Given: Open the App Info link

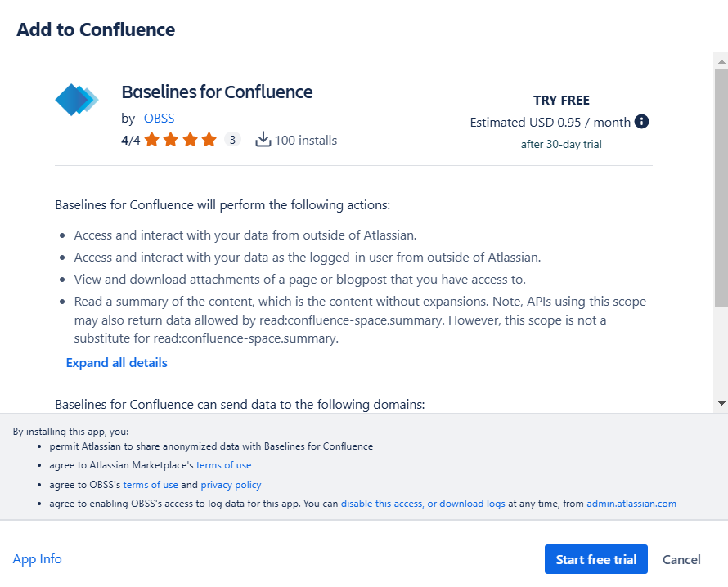Looking at the screenshot, I should 38,559.
